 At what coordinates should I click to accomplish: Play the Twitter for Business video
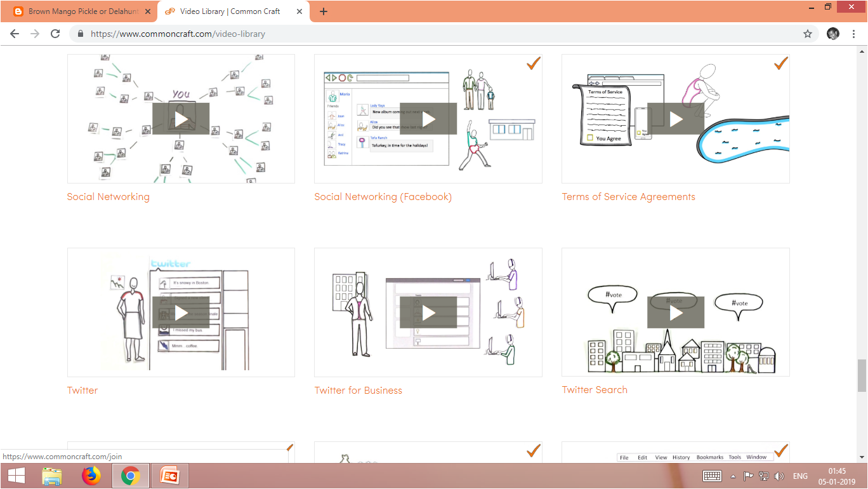point(428,312)
